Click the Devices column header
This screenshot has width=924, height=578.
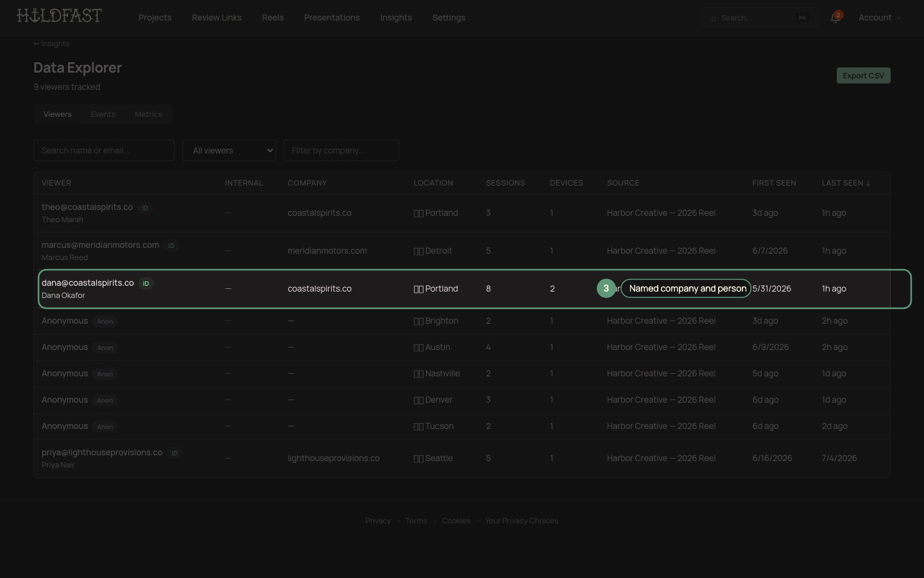tap(567, 183)
